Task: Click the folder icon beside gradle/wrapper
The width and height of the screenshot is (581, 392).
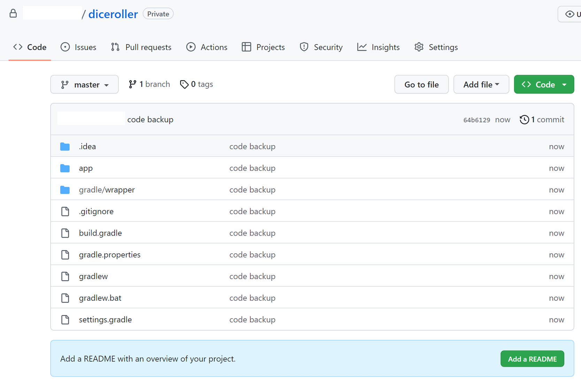Action: [65, 190]
